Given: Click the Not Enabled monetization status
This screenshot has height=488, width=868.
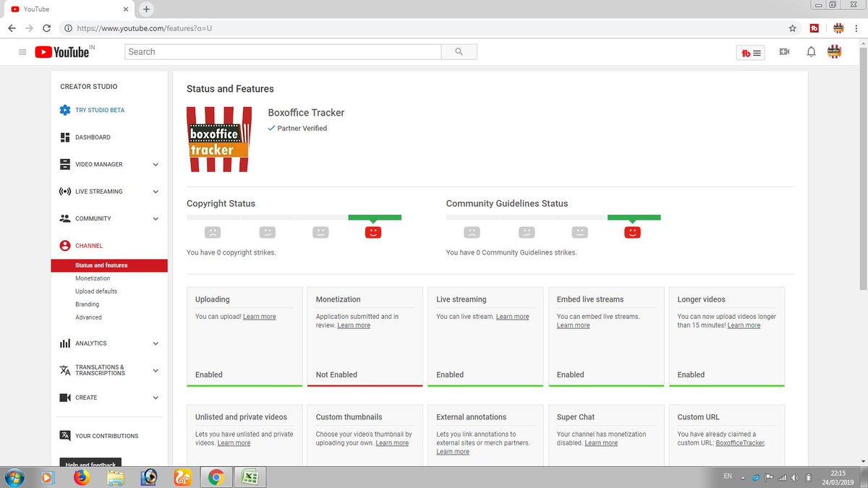Looking at the screenshot, I should click(336, 374).
